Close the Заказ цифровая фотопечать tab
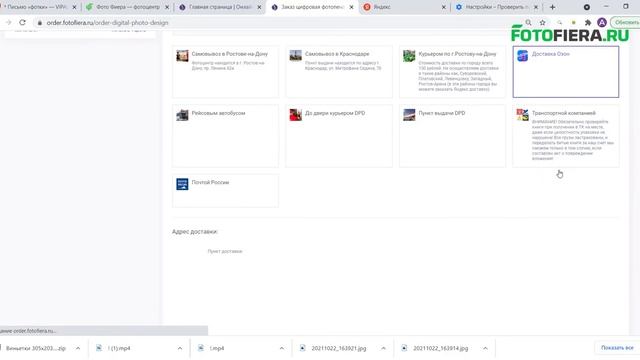This screenshot has height=360, width=640. point(351,7)
